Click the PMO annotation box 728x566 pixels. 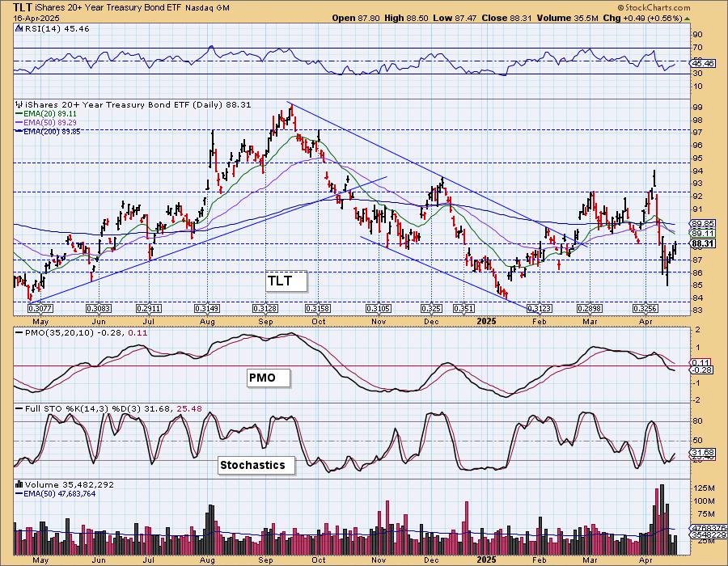(269, 378)
